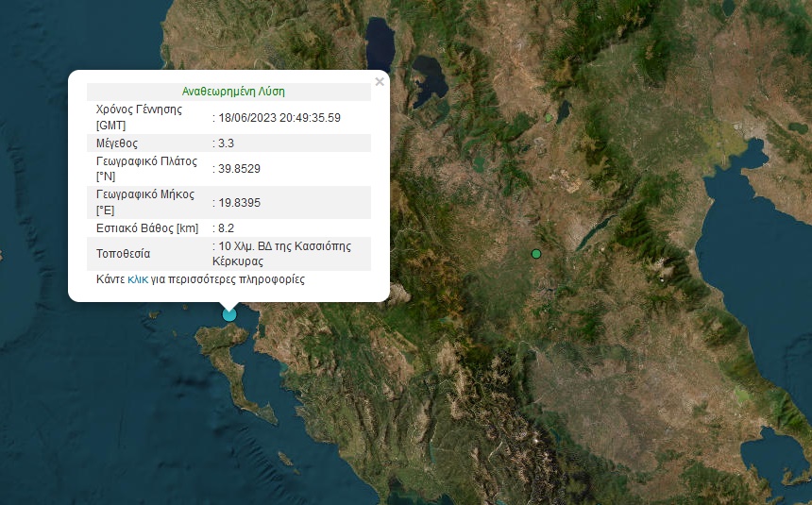Viewport: 812px width, 505px height.
Task: Click the 'Χρόνος Γέννησης [GMT]' label
Action: pos(139,117)
